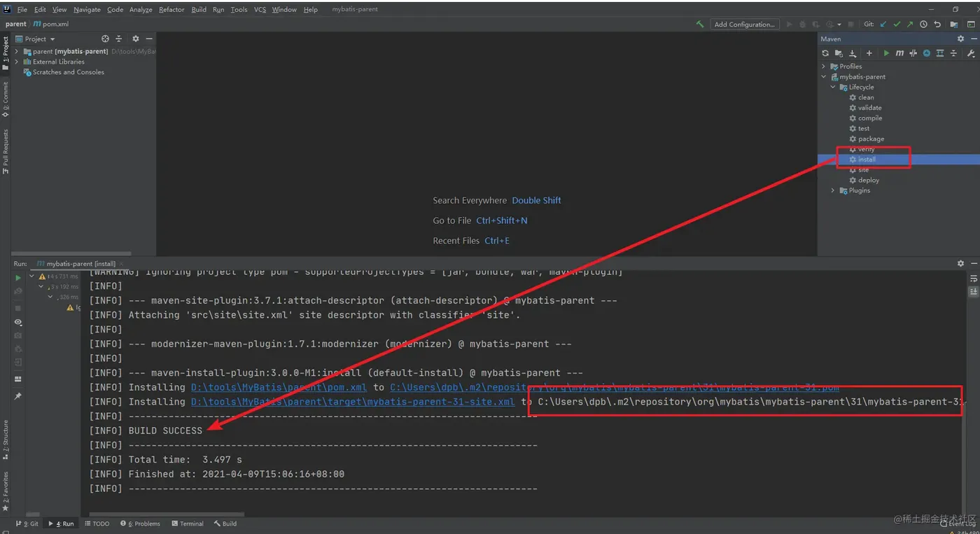Click Generate Sources and Update Folders icon
This screenshot has width=980, height=534.
coord(839,53)
